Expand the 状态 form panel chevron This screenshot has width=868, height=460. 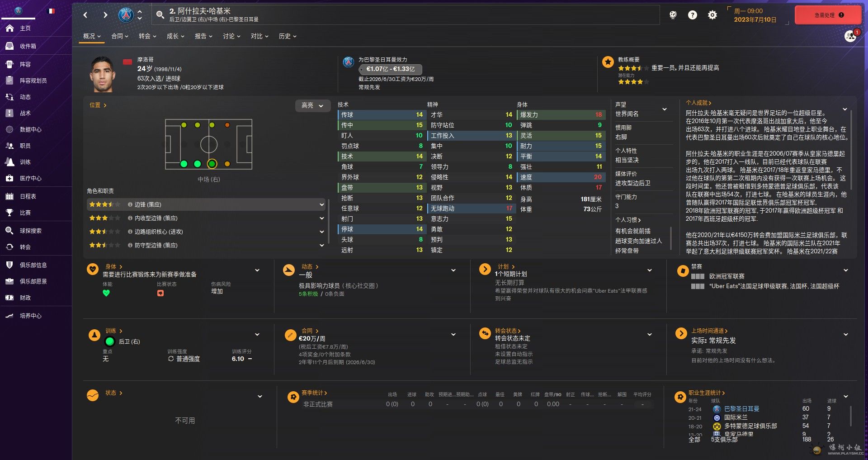260,396
